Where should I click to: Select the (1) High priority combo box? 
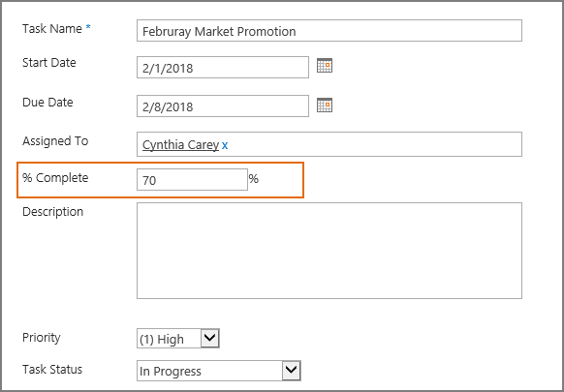pyautogui.click(x=178, y=338)
